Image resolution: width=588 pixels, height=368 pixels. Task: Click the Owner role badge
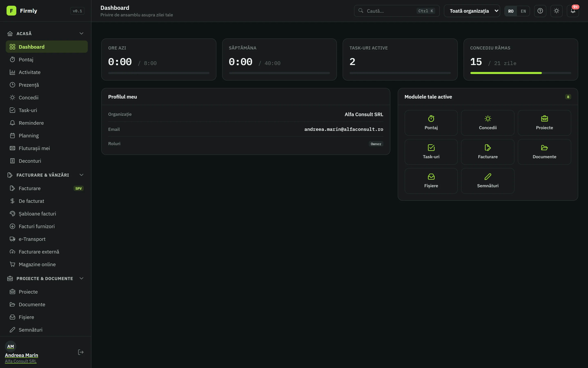tap(376, 144)
